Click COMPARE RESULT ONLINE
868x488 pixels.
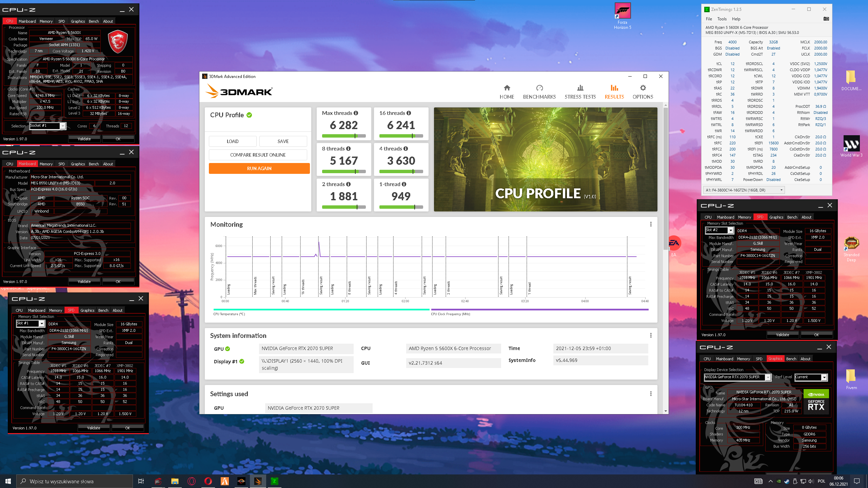coord(258,155)
